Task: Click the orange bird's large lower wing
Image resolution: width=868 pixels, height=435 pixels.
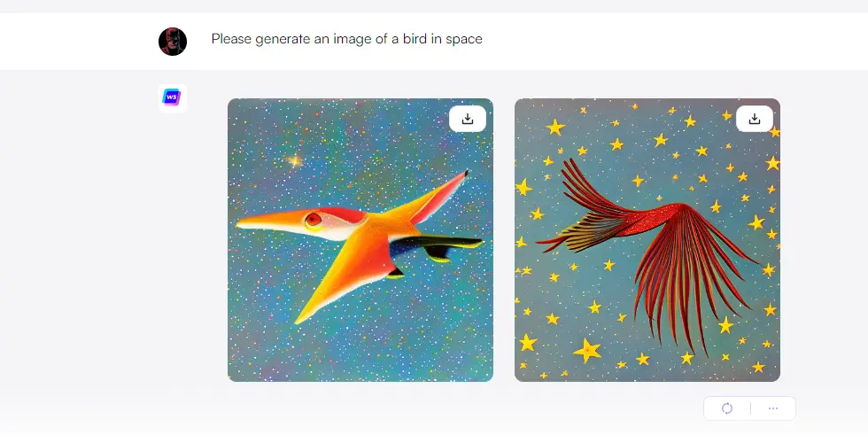Action: (346, 271)
